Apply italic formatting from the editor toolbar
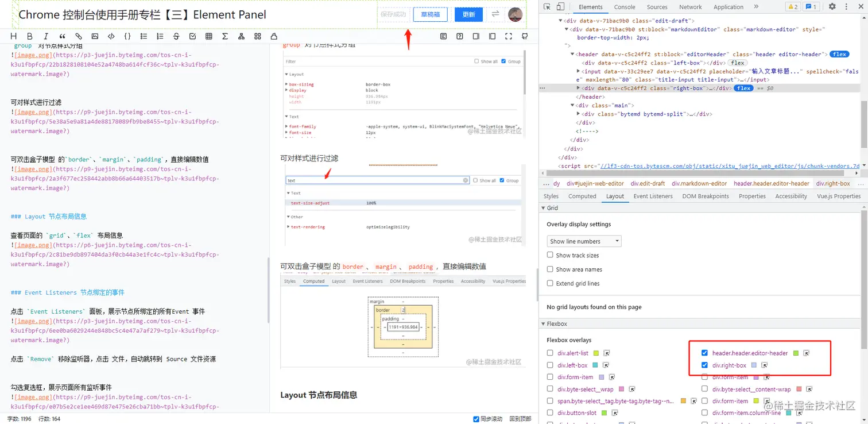868x424 pixels. (x=46, y=36)
